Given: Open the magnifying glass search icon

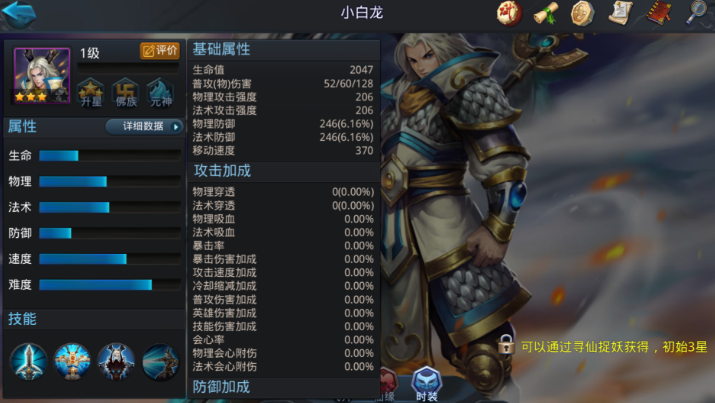Looking at the screenshot, I should pyautogui.click(x=697, y=12).
